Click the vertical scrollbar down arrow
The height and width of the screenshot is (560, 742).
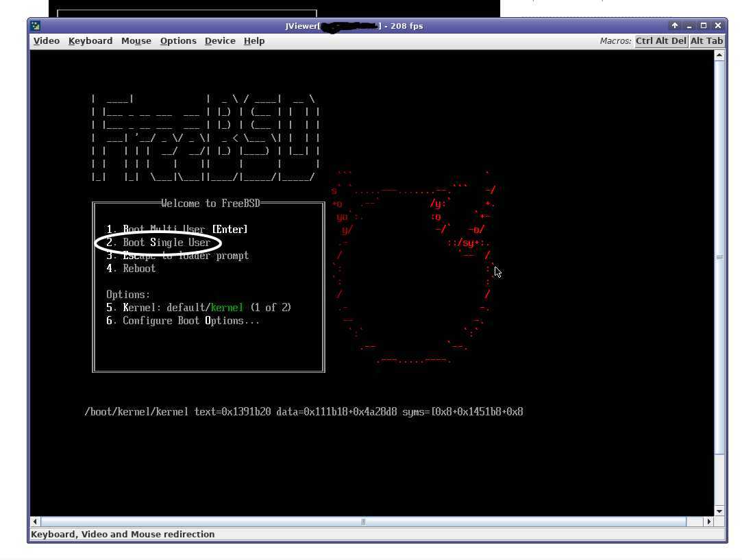pos(719,511)
